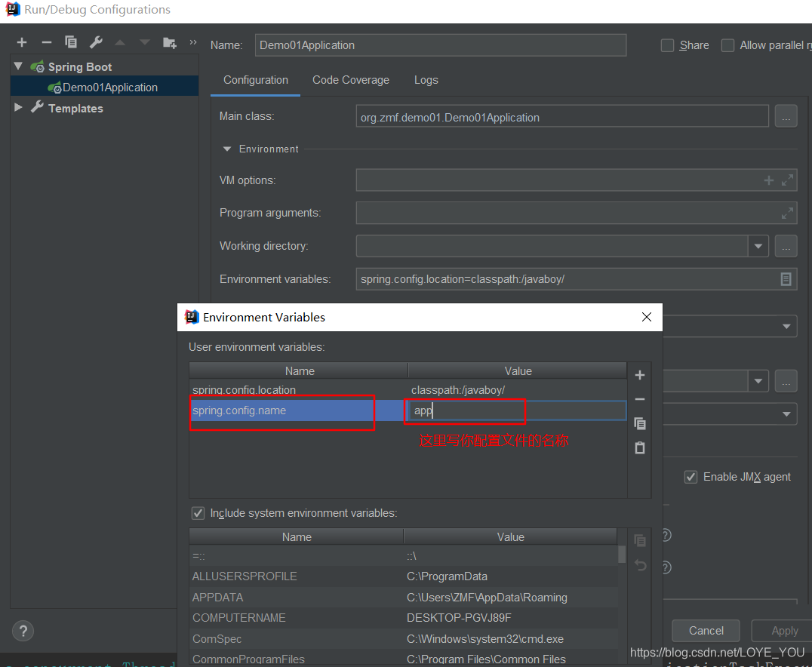Move configuration down arrow
This screenshot has width=812, height=667.
point(144,42)
